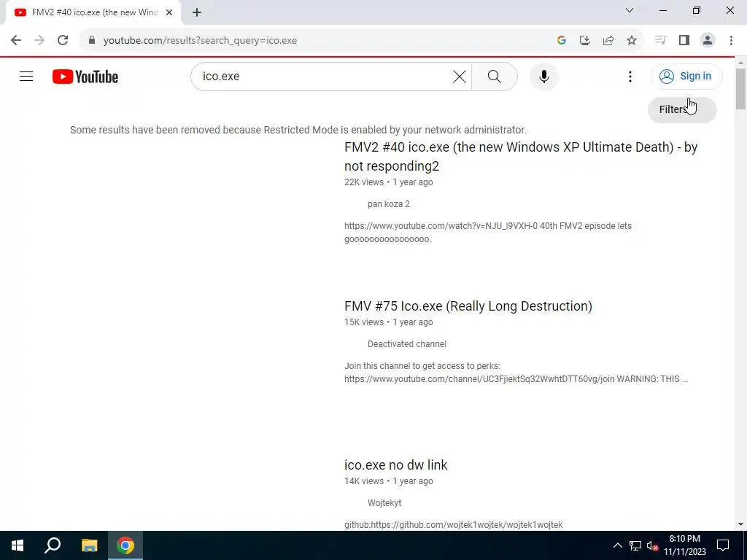
Task: Open media controls icon in toolbar
Action: pos(660,41)
